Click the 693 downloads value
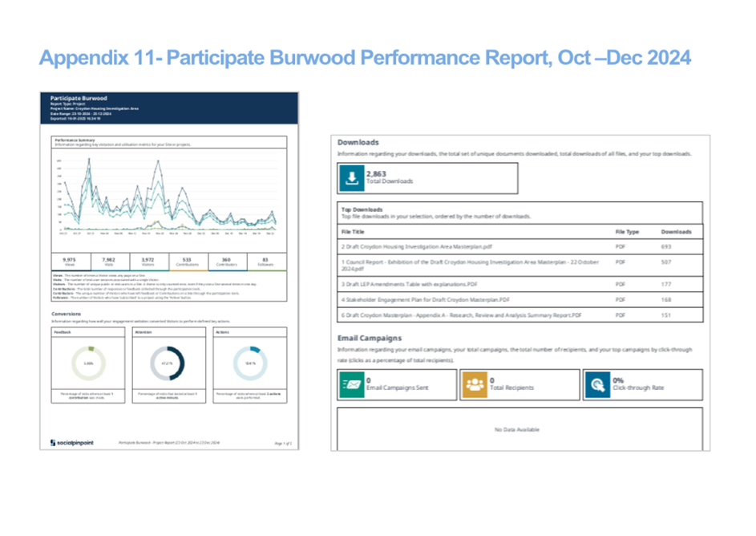Image resolution: width=756 pixels, height=536 pixels. [x=666, y=246]
